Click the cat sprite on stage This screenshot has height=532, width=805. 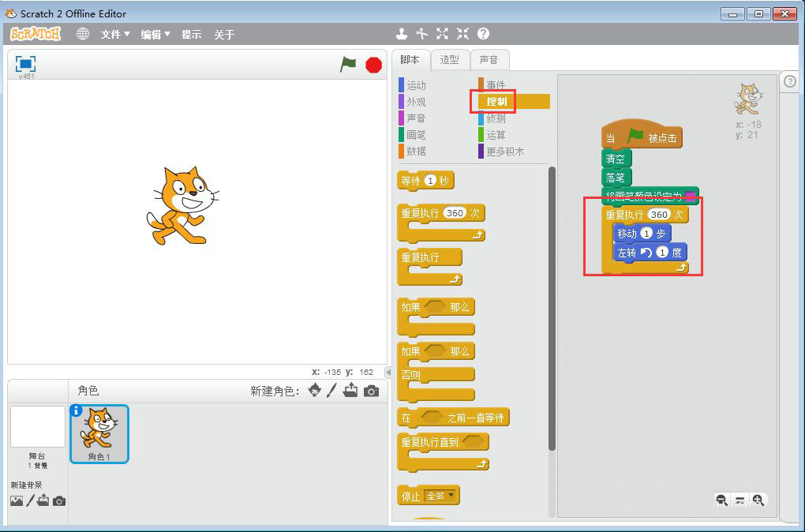[183, 205]
